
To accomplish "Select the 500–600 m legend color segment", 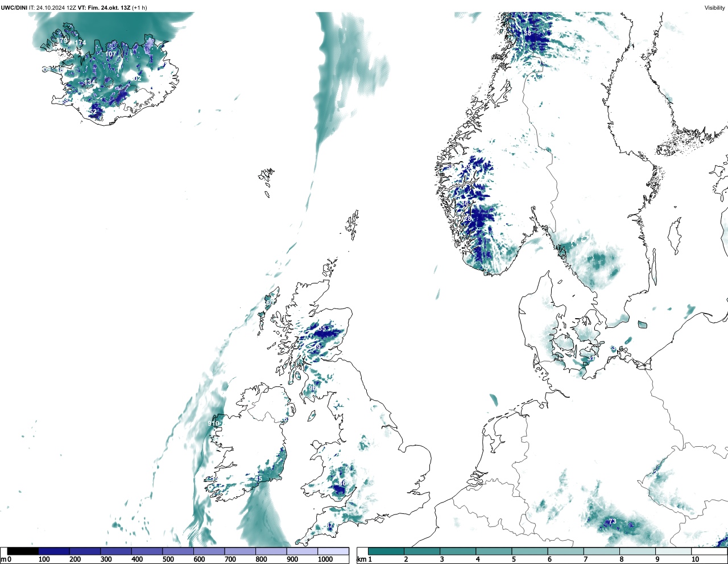I will (178, 551).
